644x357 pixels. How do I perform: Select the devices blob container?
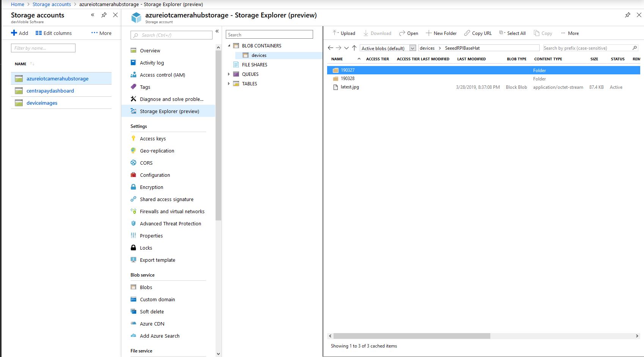pos(259,55)
